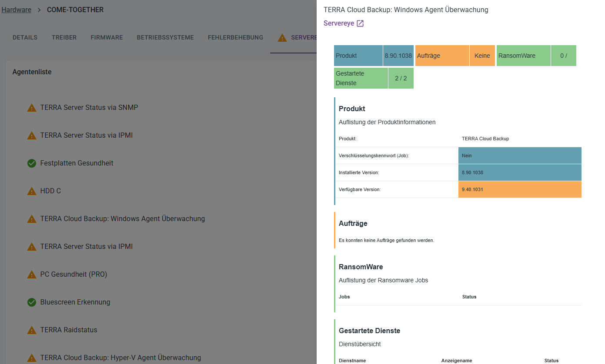
Task: Open the FEHLERBEHEBUNG tab
Action: pyautogui.click(x=235, y=37)
